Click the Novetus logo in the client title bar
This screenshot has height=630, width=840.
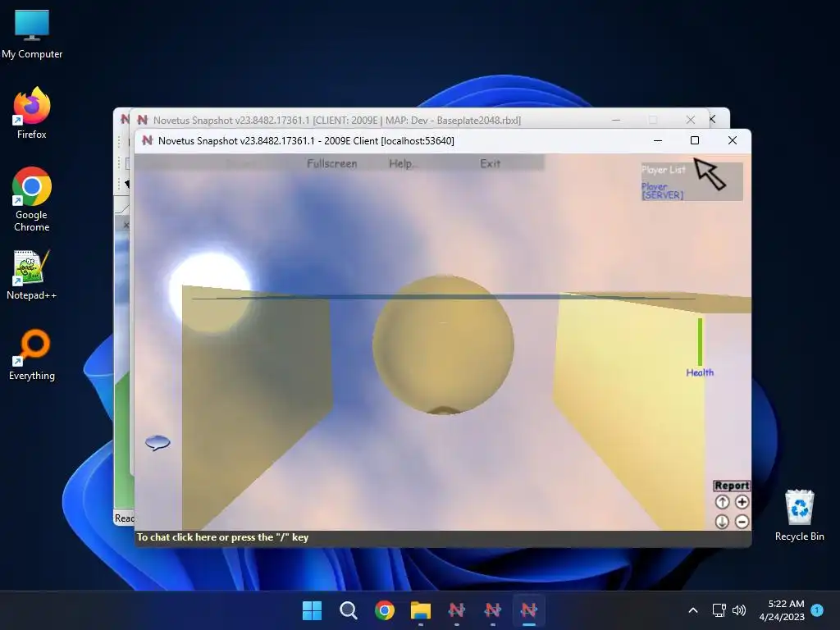(147, 140)
